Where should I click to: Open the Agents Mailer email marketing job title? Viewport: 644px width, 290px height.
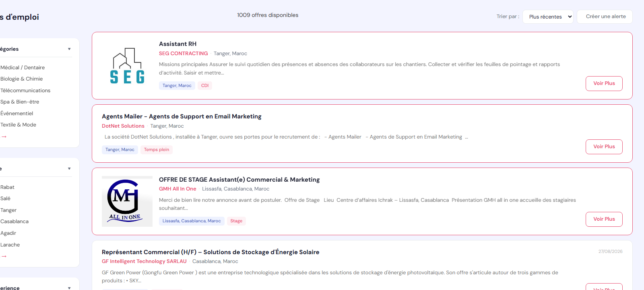tap(182, 116)
